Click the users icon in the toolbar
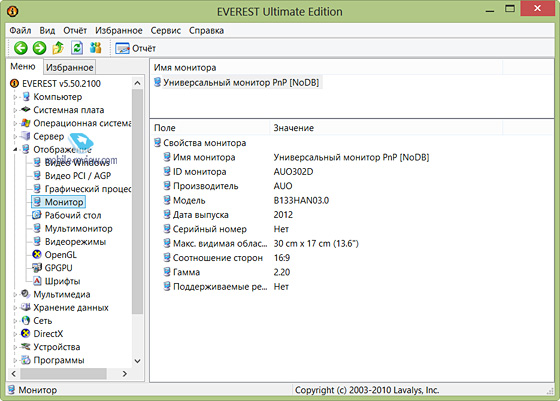560x401 pixels. click(96, 48)
